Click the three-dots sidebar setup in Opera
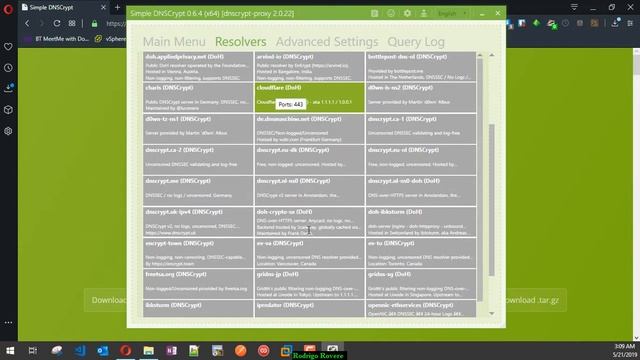 [8, 322]
